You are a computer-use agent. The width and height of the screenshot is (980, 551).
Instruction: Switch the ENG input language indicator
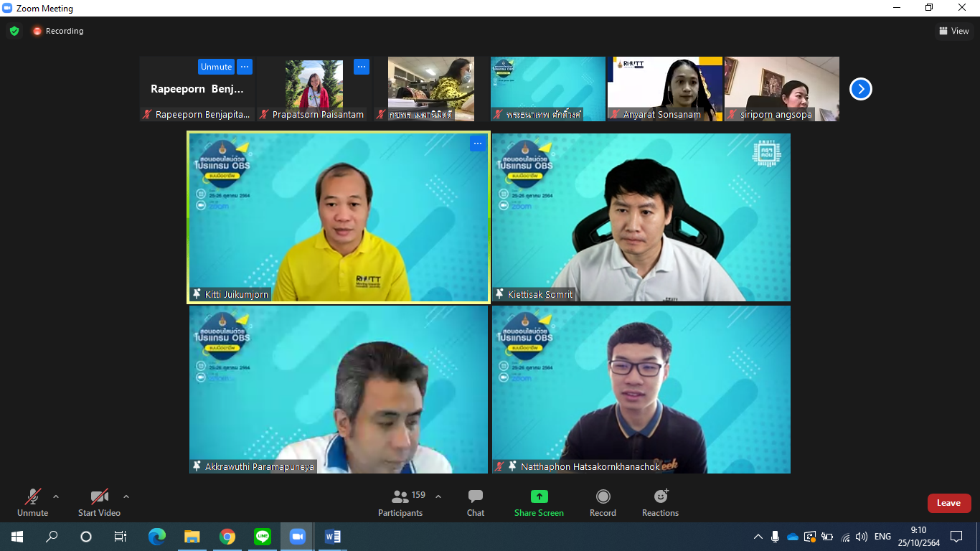883,537
